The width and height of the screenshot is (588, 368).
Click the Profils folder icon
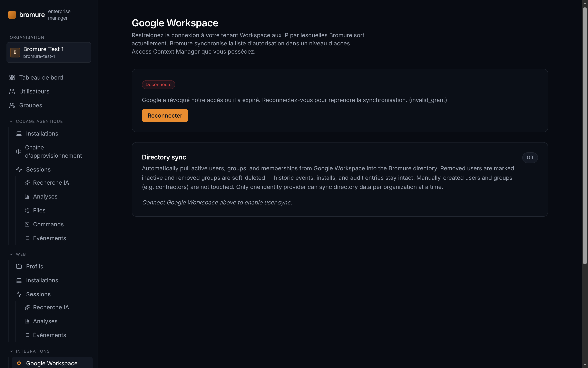point(19,266)
